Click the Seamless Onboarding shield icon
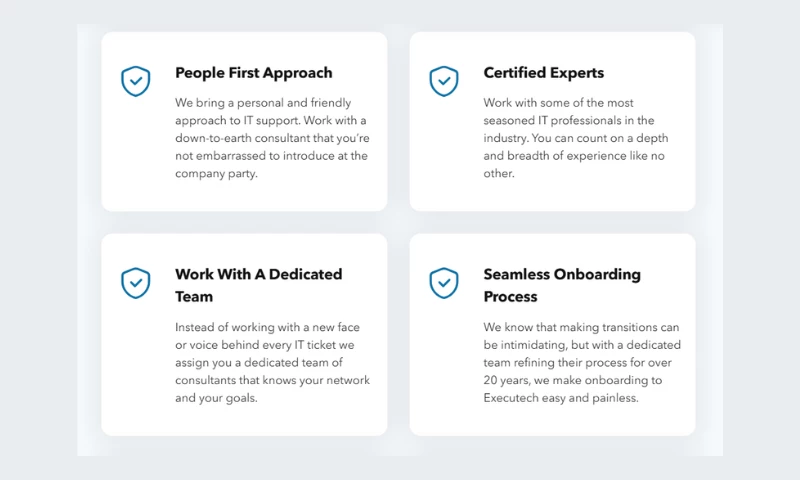This screenshot has height=480, width=800. point(444,283)
